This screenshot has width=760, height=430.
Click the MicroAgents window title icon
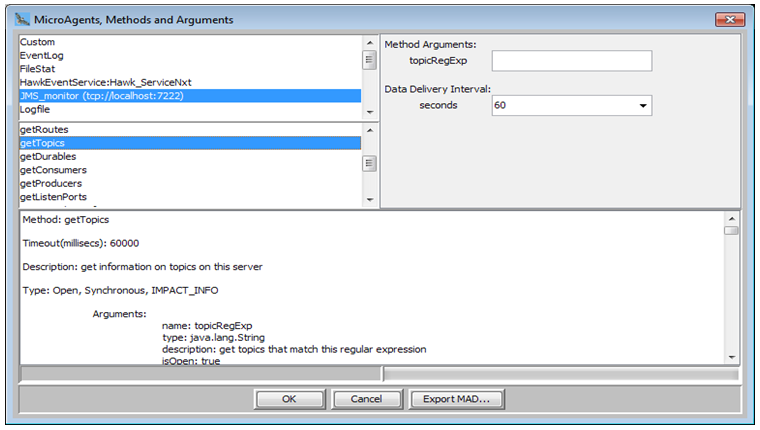22,19
